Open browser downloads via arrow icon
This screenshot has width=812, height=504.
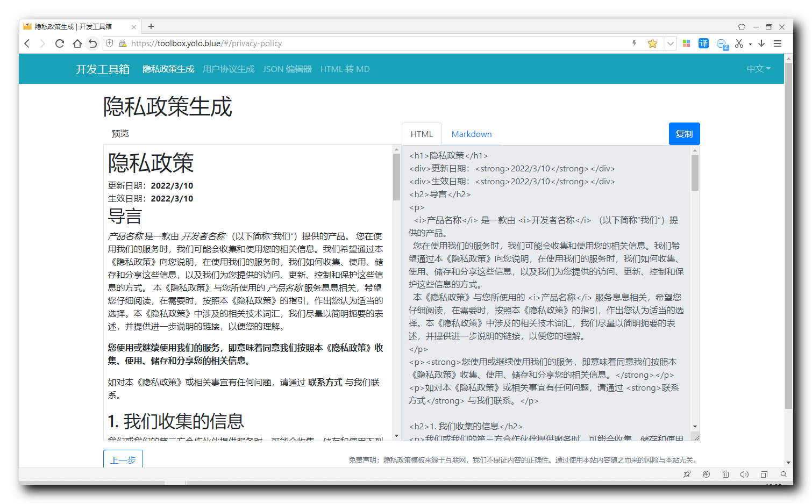coord(761,44)
